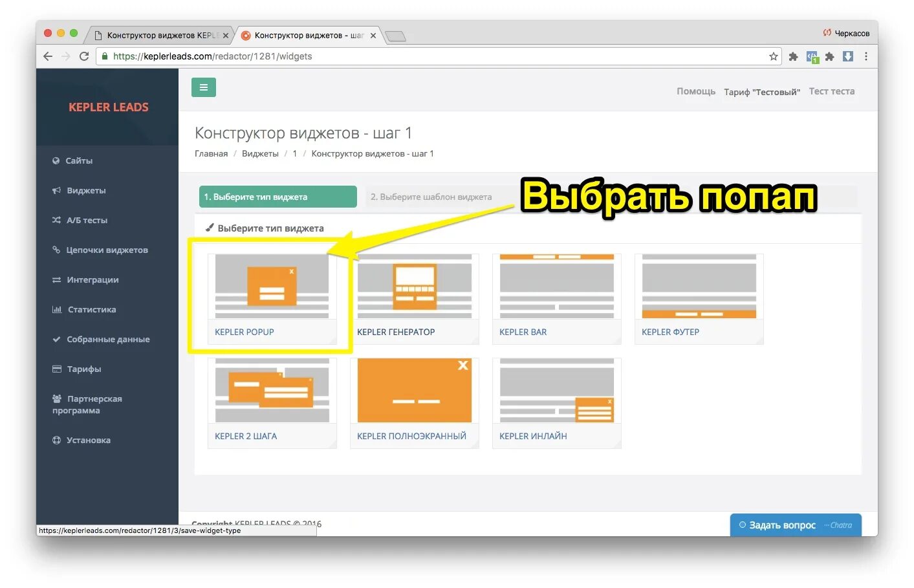The height and width of the screenshot is (588, 914).
Task: Select the KEPLER ФУТЕР widget thumbnail
Action: point(699,285)
